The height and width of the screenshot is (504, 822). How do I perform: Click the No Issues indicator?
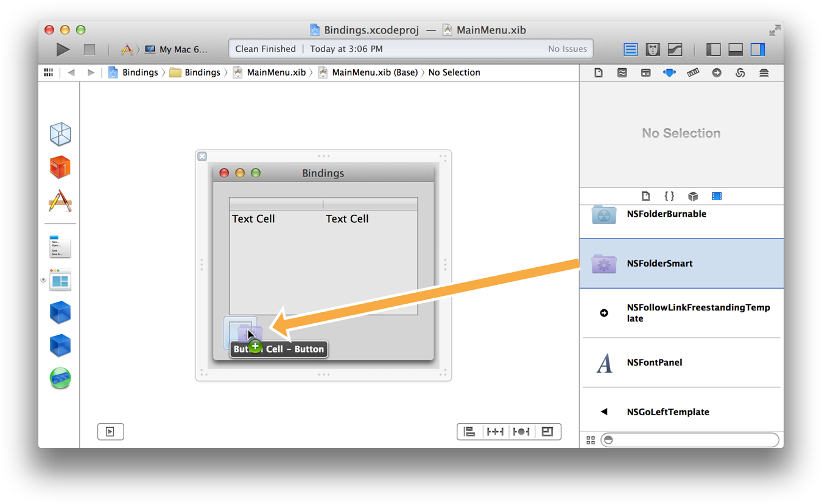click(567, 49)
